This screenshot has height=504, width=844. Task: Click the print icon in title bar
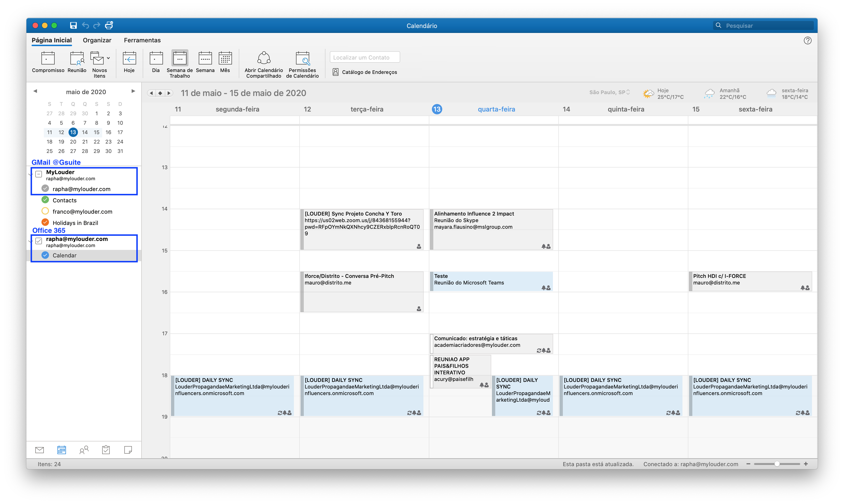109,25
